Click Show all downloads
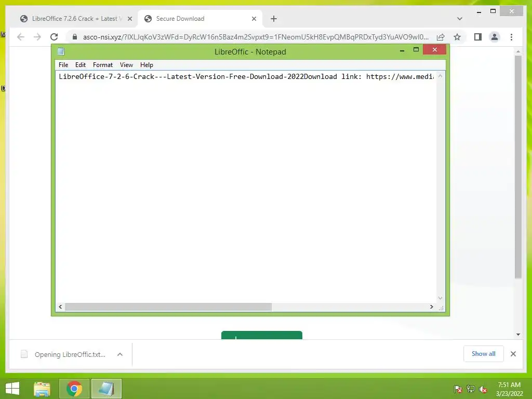This screenshot has width=532, height=399. 484,354
